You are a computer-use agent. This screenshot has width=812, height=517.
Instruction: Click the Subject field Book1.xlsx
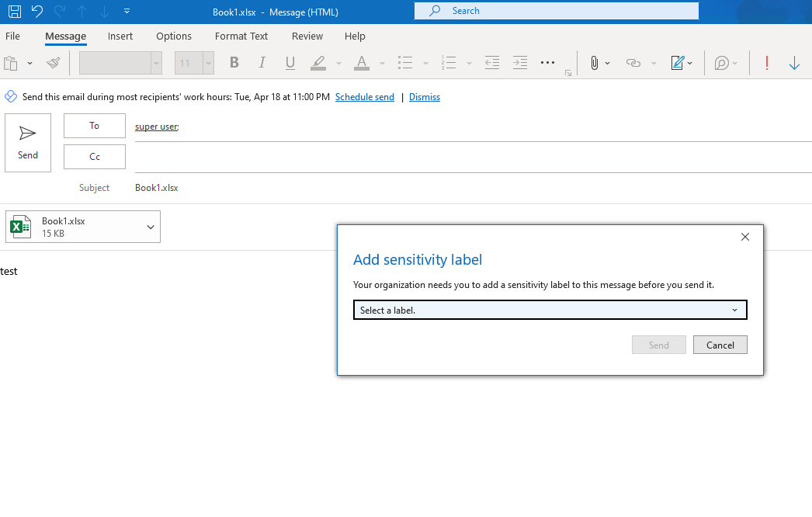[156, 188]
